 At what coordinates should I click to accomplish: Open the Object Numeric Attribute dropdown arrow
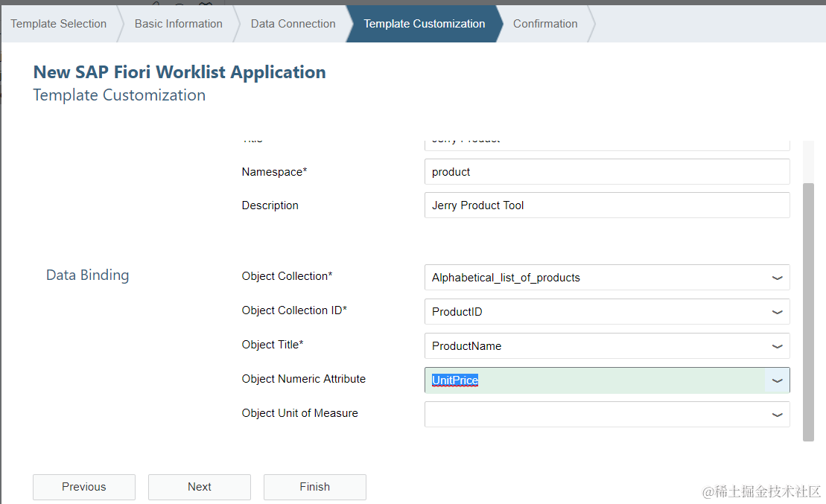coord(777,380)
